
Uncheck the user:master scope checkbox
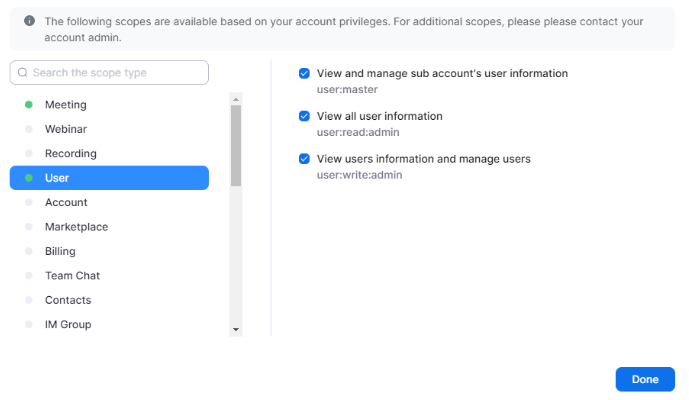click(304, 73)
